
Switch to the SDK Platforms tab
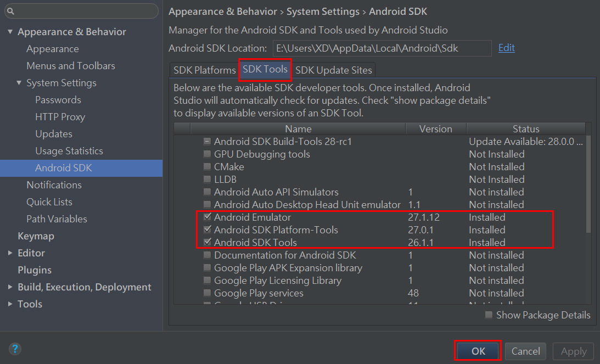(x=204, y=70)
